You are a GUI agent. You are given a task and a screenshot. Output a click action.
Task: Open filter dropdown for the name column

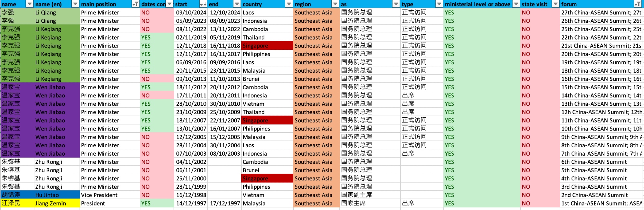[x=29, y=4]
